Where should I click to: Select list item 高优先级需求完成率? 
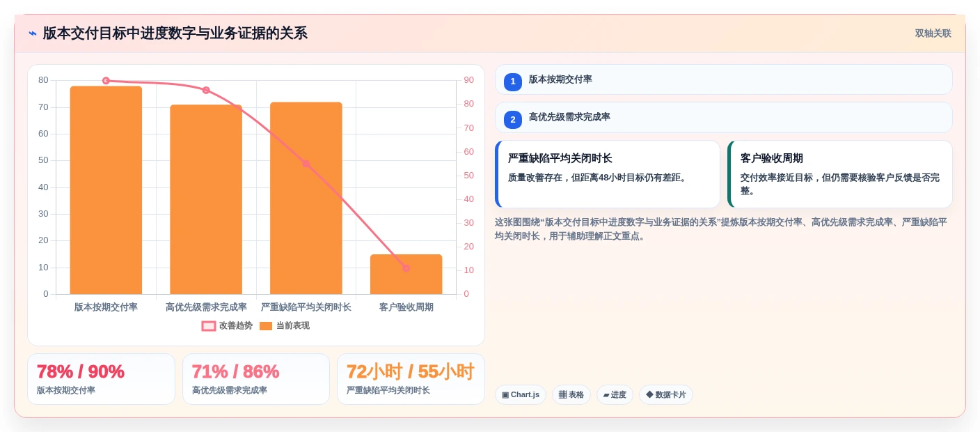(x=723, y=118)
